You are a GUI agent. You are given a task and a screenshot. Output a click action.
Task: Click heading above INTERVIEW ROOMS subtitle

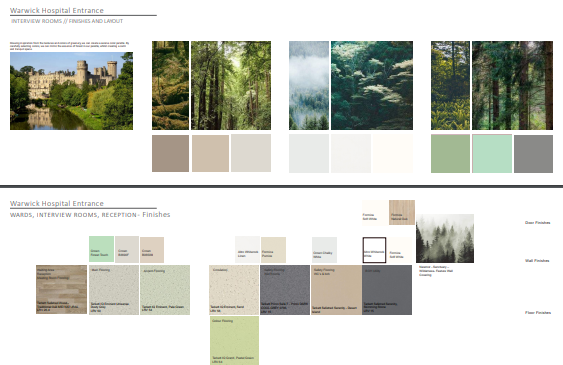[x=57, y=10]
